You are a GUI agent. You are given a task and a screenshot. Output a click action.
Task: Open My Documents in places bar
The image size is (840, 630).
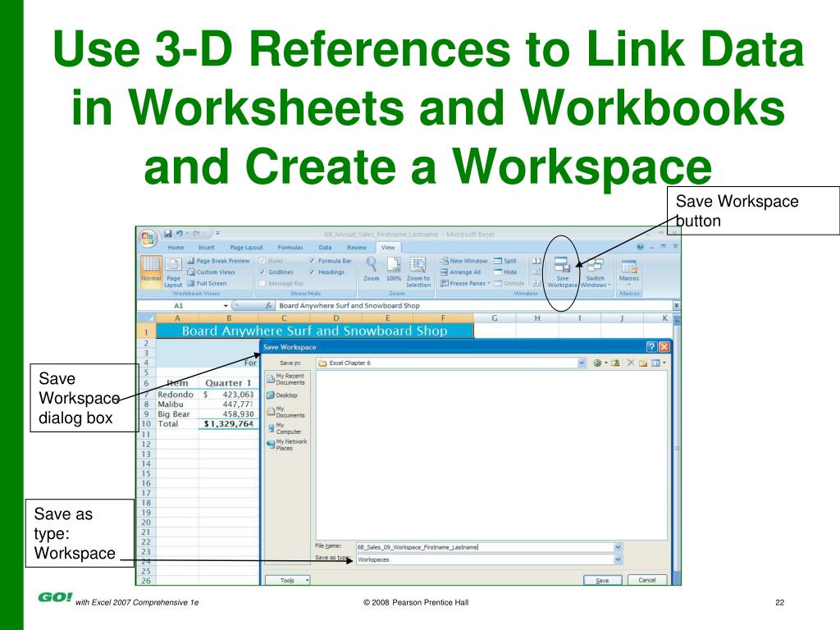coord(286,412)
